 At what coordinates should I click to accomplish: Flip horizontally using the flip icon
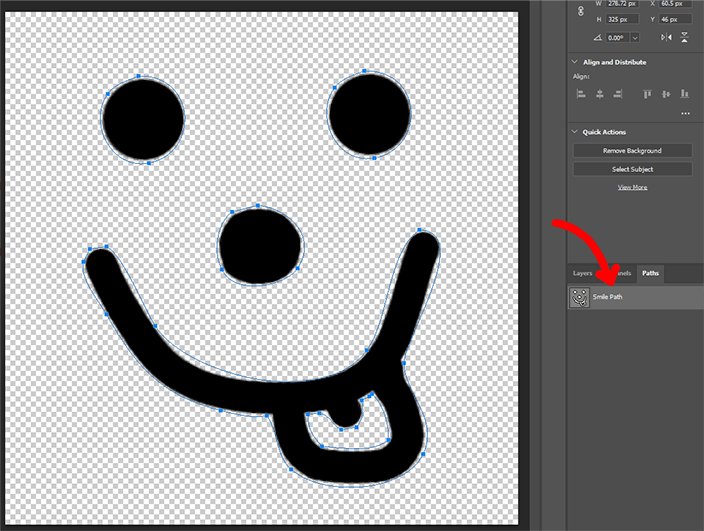(666, 37)
